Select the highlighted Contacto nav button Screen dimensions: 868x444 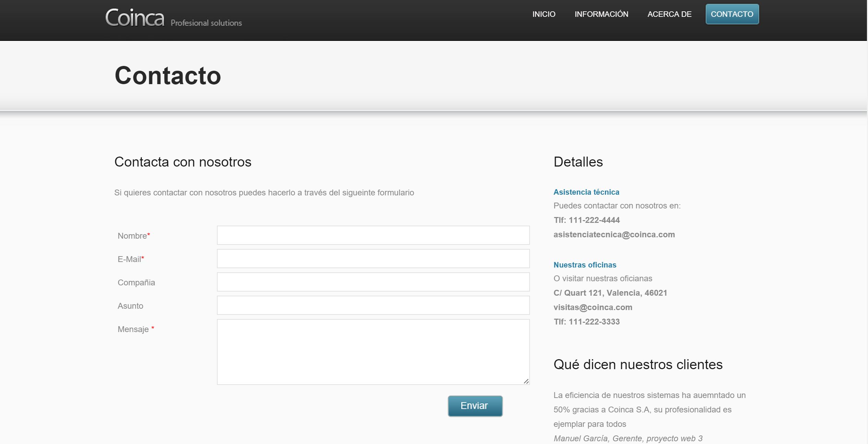(x=732, y=14)
